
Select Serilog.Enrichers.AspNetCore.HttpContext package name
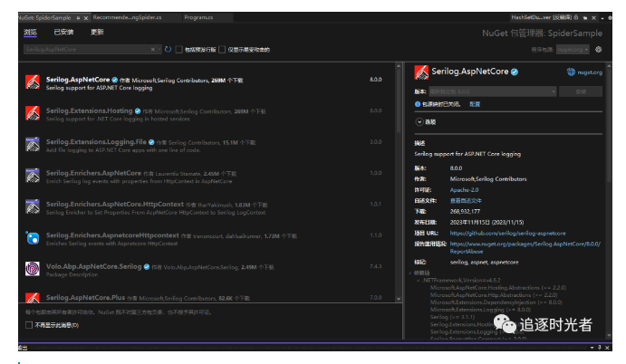(x=115, y=205)
